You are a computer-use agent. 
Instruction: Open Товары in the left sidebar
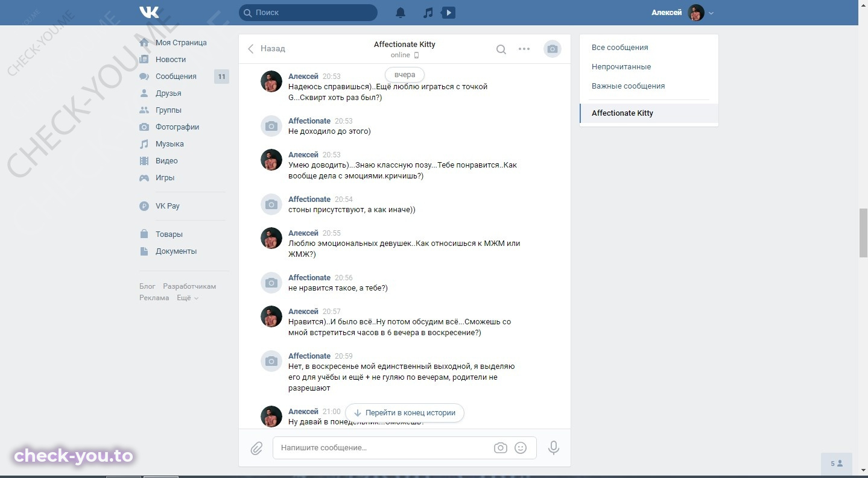point(169,234)
